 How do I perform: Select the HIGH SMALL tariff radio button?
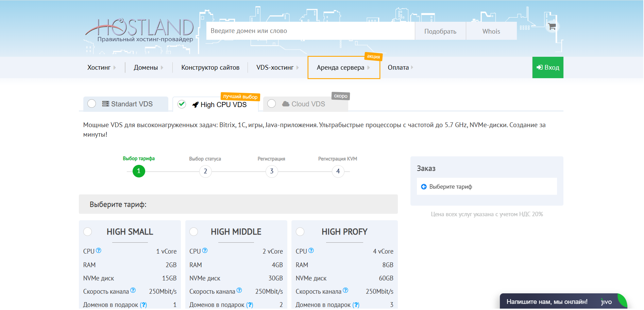click(x=88, y=232)
